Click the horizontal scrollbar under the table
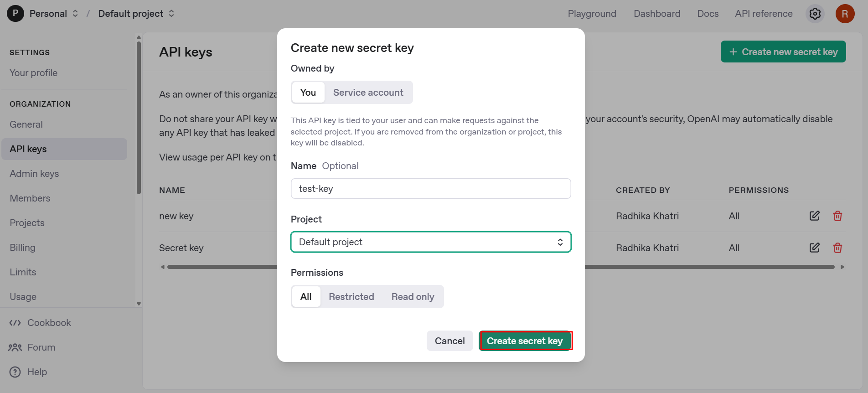The width and height of the screenshot is (868, 393). point(707,267)
